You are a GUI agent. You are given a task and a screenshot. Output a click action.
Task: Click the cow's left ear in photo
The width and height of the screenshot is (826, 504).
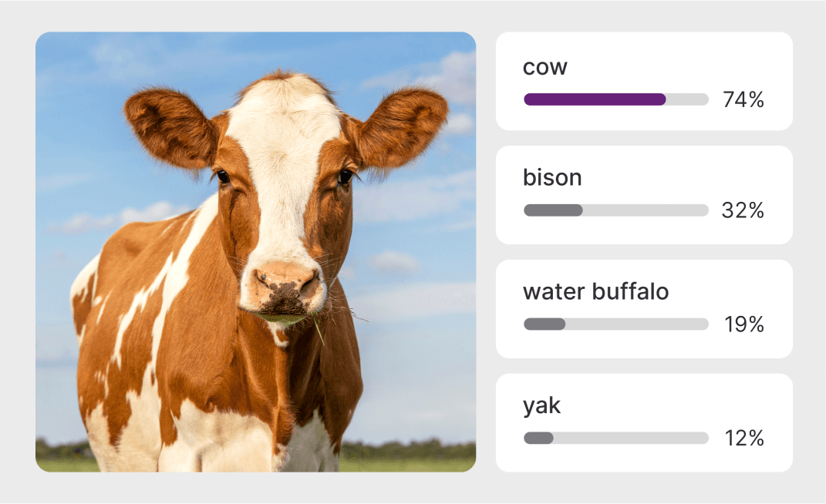[x=168, y=127]
